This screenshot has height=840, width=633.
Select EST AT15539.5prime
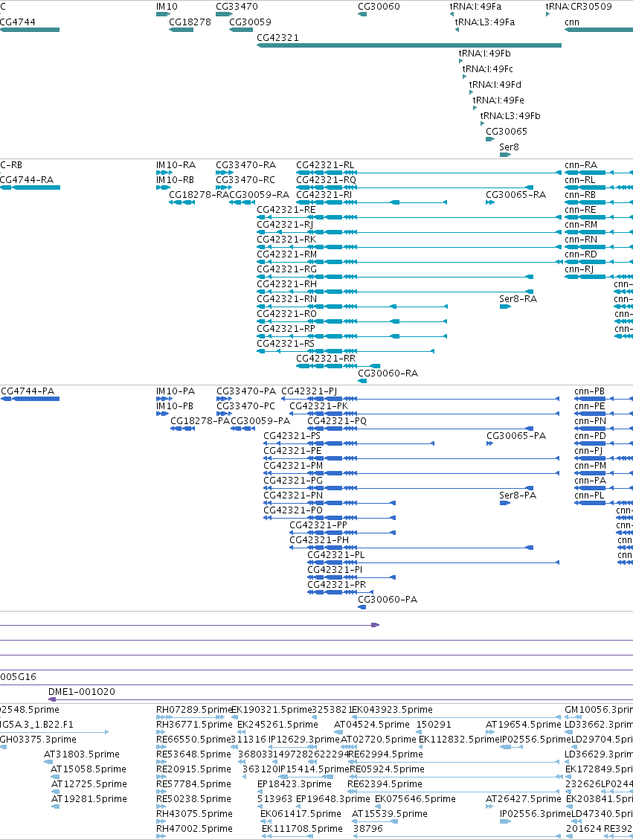[389, 814]
